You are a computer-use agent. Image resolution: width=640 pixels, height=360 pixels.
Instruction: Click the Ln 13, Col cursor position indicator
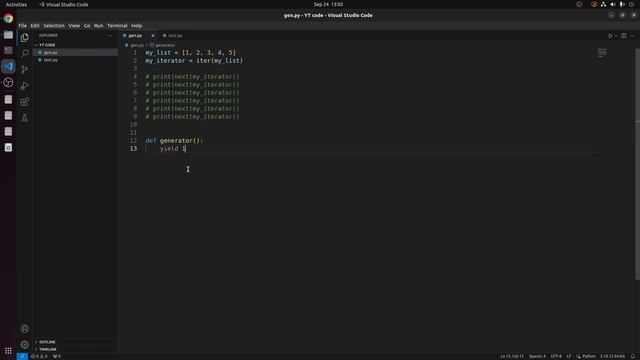tap(512, 356)
